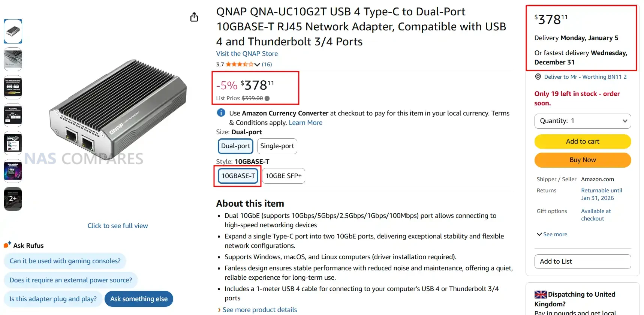Open the Quantity dropdown
The image size is (644, 315).
pyautogui.click(x=583, y=121)
